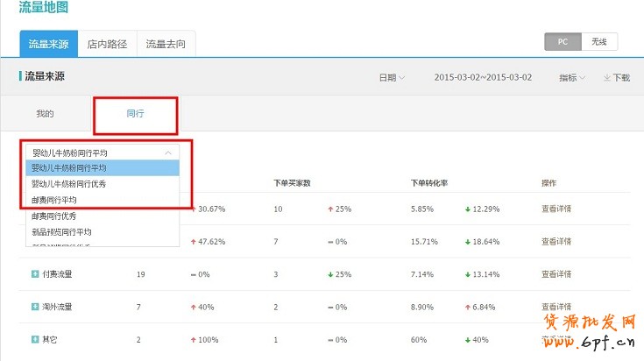Switch device view to PC
Image resolution: width=644 pixels, height=361 pixels.
point(563,41)
